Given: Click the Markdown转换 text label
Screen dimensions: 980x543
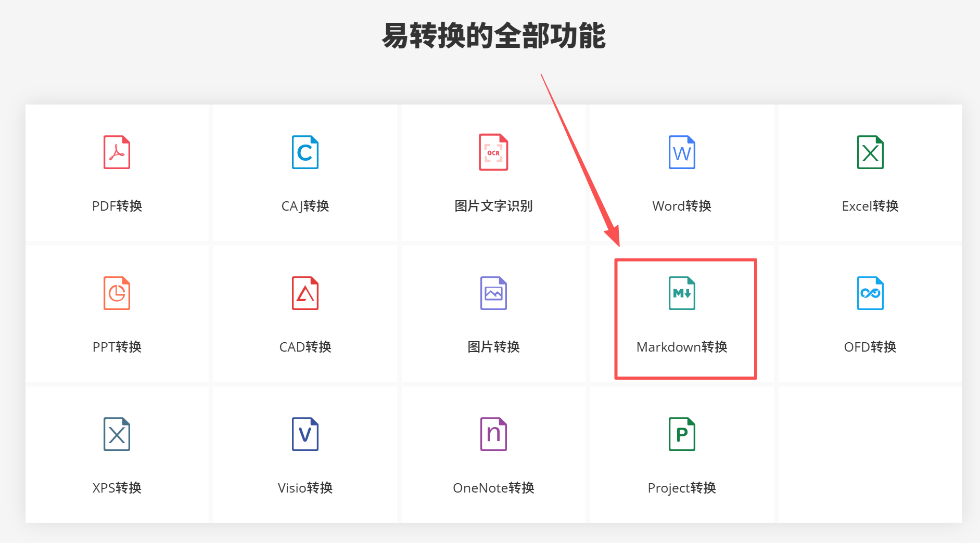Looking at the screenshot, I should tap(682, 347).
